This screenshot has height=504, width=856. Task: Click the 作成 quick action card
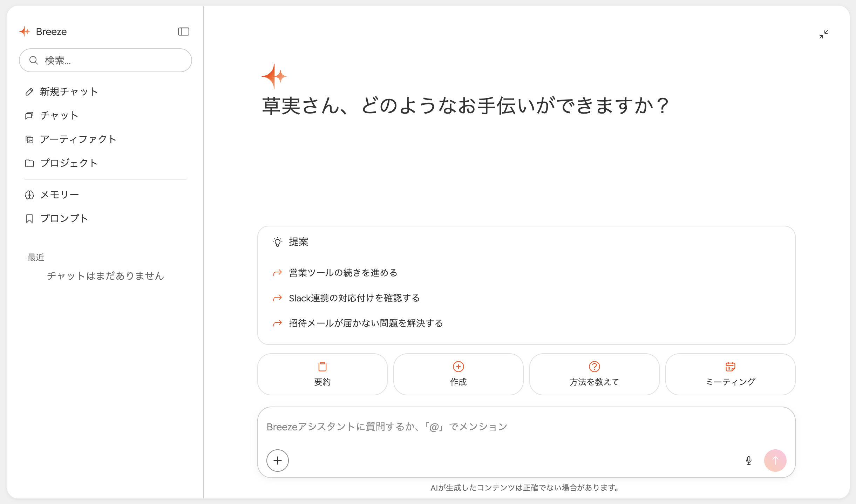[x=458, y=374]
